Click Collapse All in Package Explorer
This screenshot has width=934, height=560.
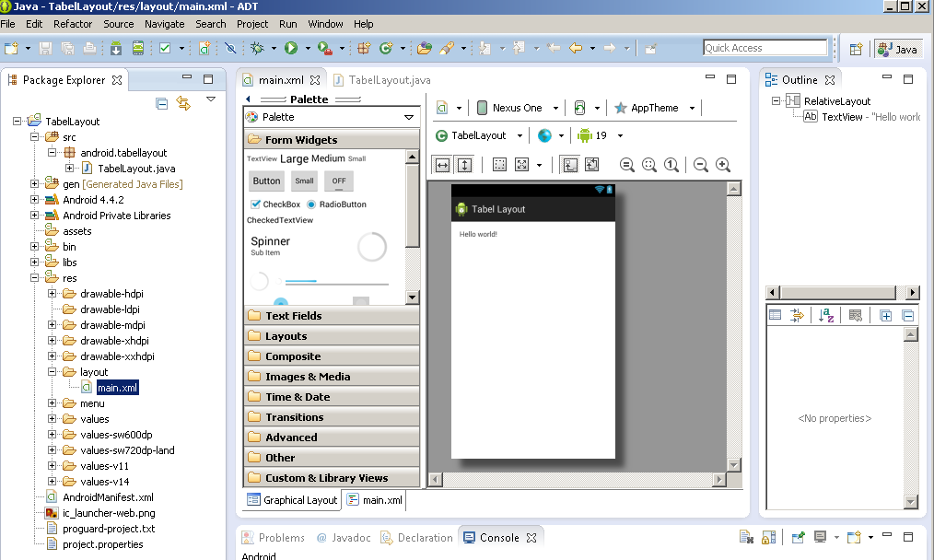[x=161, y=104]
